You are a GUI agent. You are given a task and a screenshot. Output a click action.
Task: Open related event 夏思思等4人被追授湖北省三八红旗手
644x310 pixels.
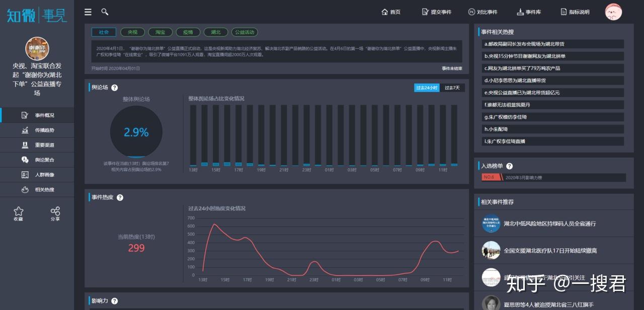[x=549, y=304]
